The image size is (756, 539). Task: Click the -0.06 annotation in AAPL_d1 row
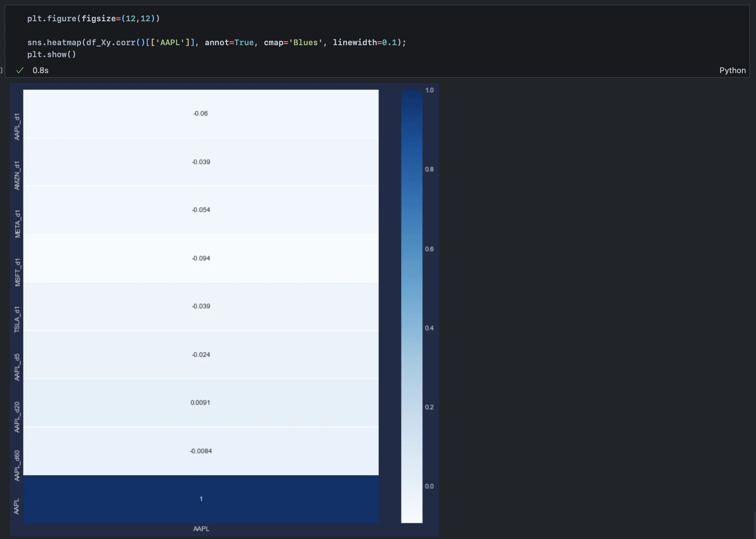(x=200, y=113)
